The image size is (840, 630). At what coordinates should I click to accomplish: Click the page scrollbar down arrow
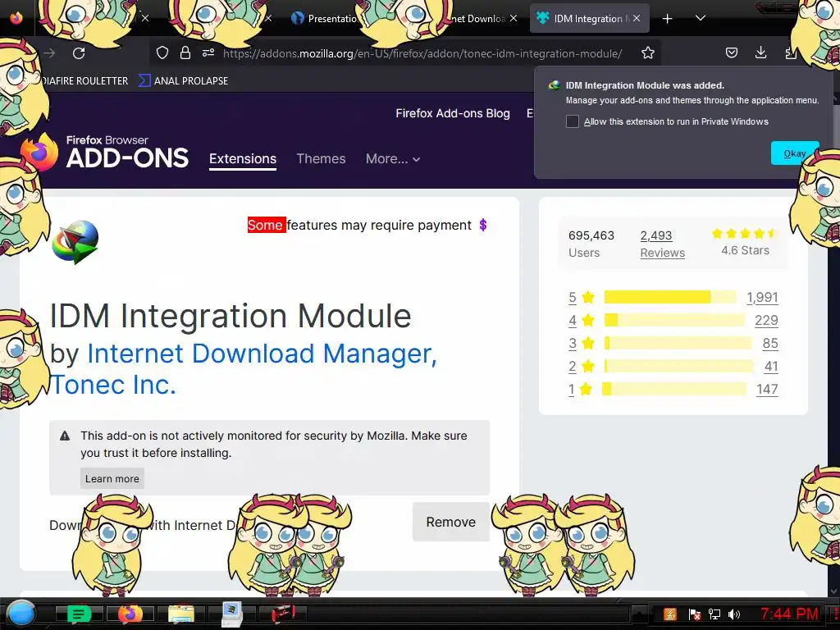point(834,591)
